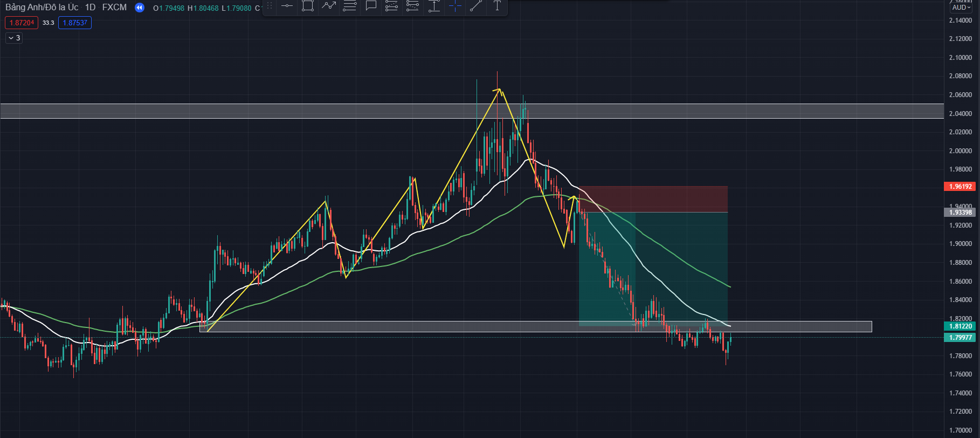Click the blue buy price 1.87537
This screenshot has width=980, height=438.
(x=75, y=23)
